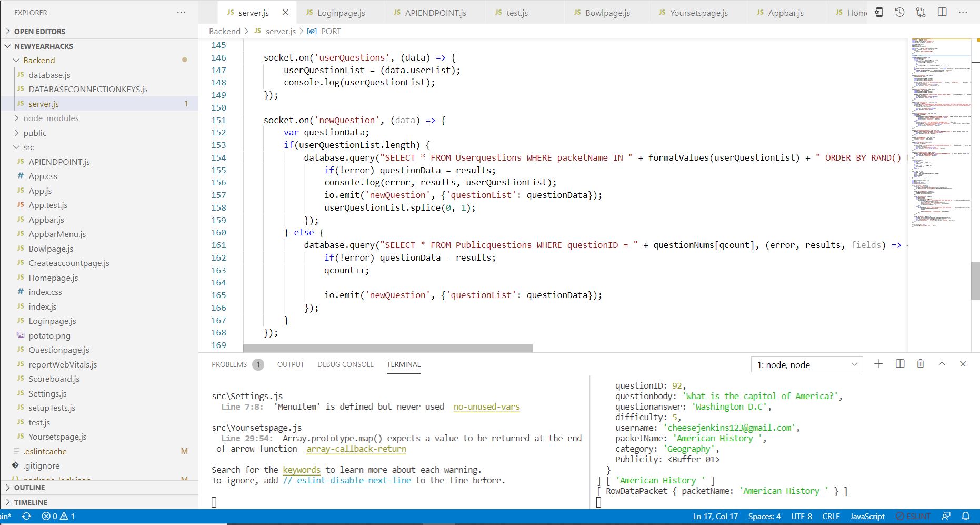Click the code minimap preview

[941, 132]
